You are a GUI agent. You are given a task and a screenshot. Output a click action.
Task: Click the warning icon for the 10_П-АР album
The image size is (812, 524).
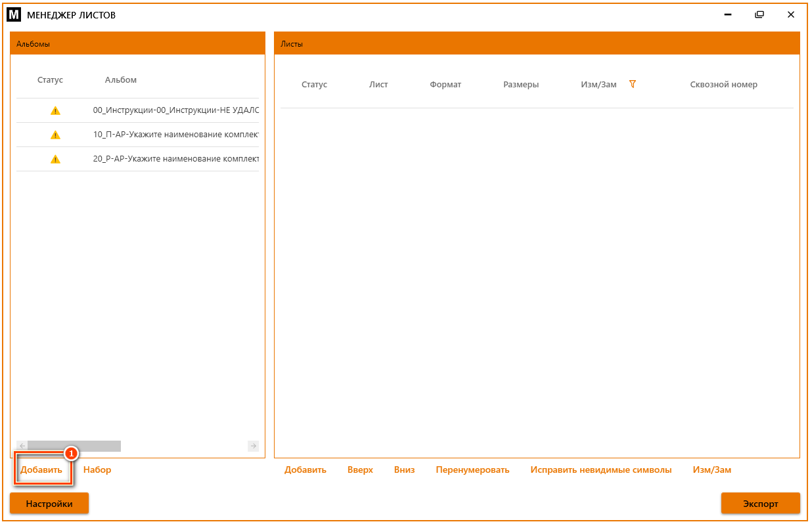55,135
